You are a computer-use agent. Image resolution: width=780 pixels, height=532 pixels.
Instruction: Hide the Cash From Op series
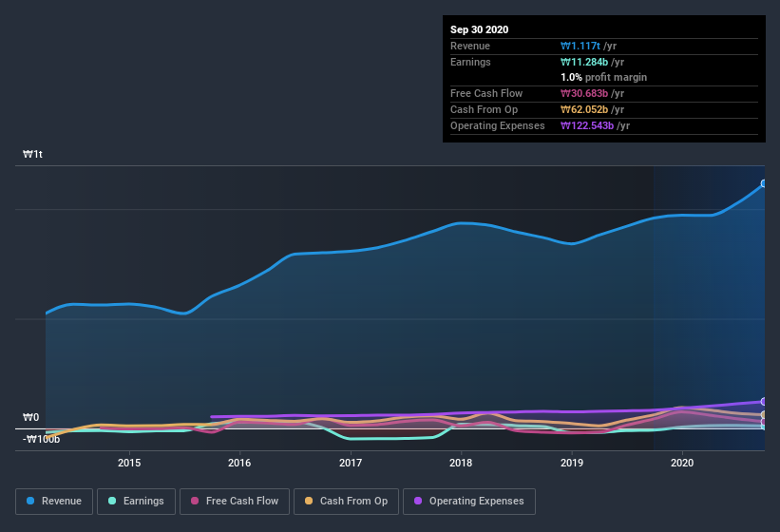(x=346, y=502)
